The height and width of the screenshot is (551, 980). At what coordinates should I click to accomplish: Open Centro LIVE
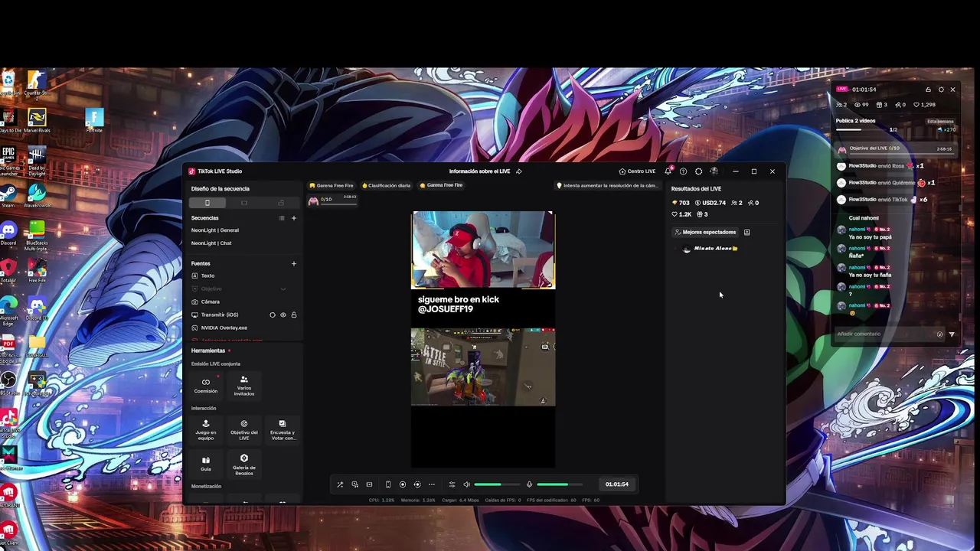[638, 171]
